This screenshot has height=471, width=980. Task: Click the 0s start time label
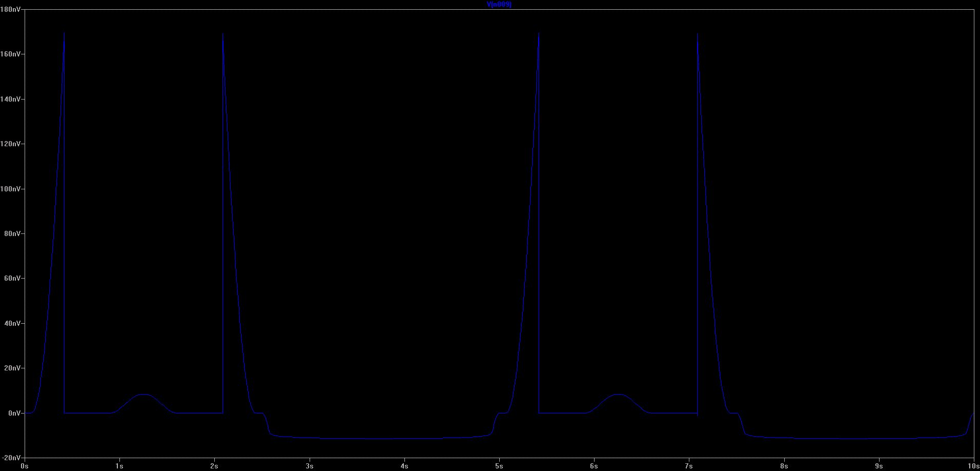pyautogui.click(x=25, y=466)
